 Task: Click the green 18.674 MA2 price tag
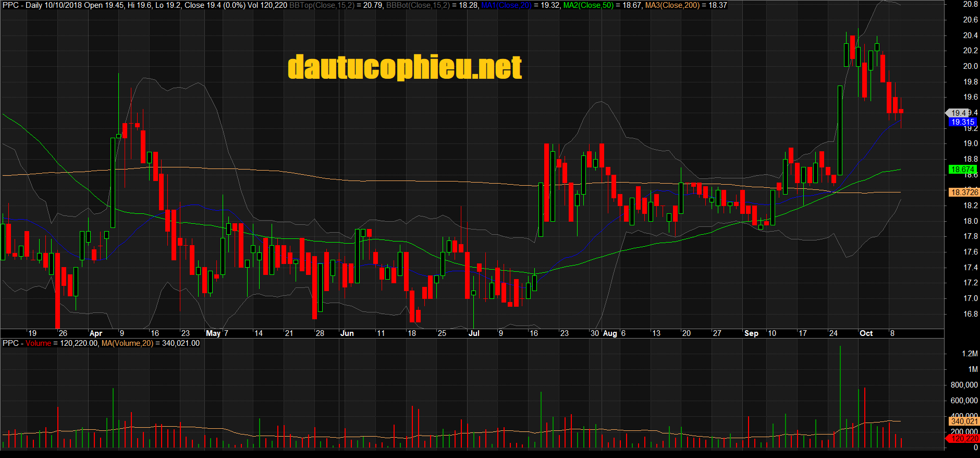pyautogui.click(x=962, y=170)
